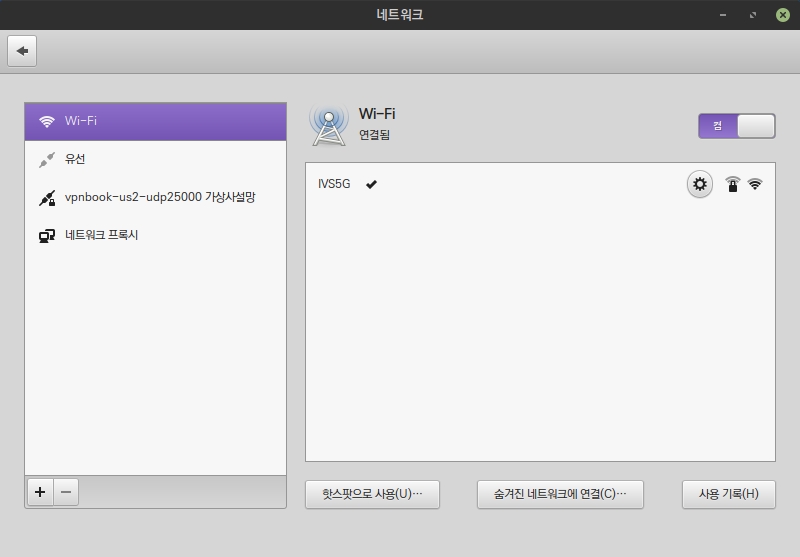Select the 유선 wired entry
Screen dimensions: 800x557
(76, 160)
